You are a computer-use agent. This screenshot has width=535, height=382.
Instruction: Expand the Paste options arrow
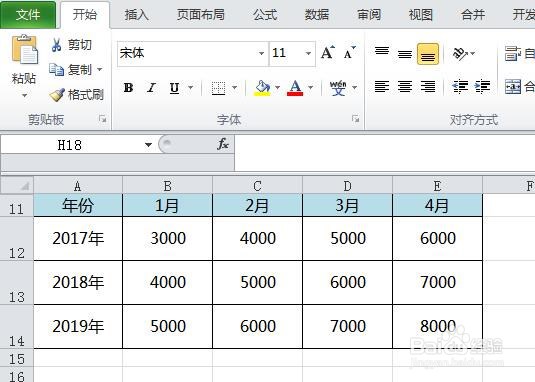24,96
